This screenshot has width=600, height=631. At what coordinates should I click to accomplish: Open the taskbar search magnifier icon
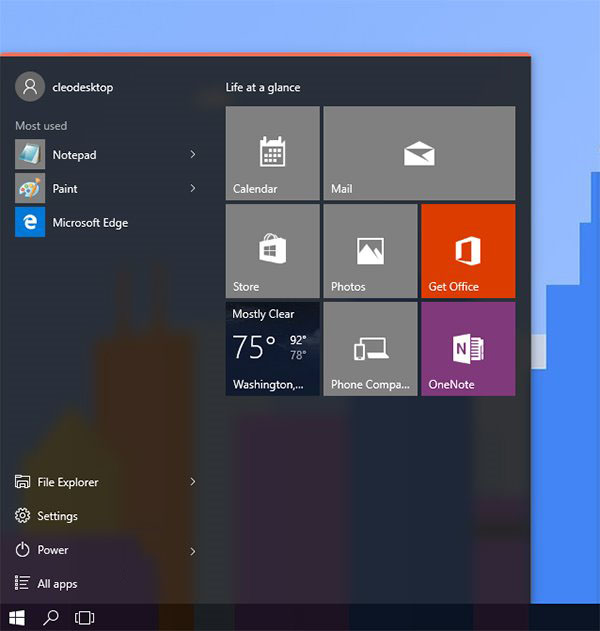(51, 618)
